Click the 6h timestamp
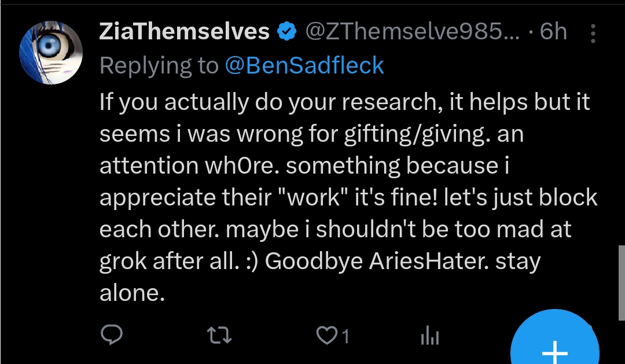This screenshot has width=625, height=364. tap(554, 32)
